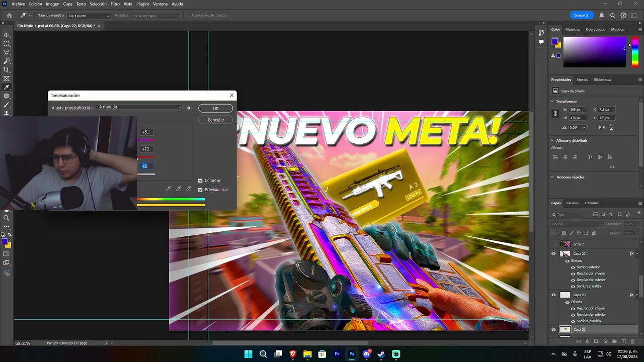Toggle Sombra paralela effect on Capa 23

(x=573, y=321)
